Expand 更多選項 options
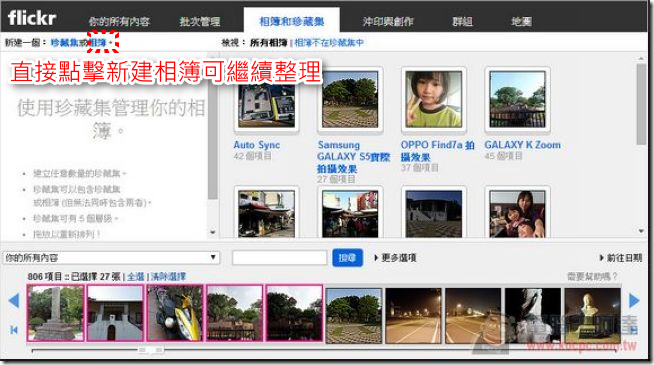 point(395,258)
